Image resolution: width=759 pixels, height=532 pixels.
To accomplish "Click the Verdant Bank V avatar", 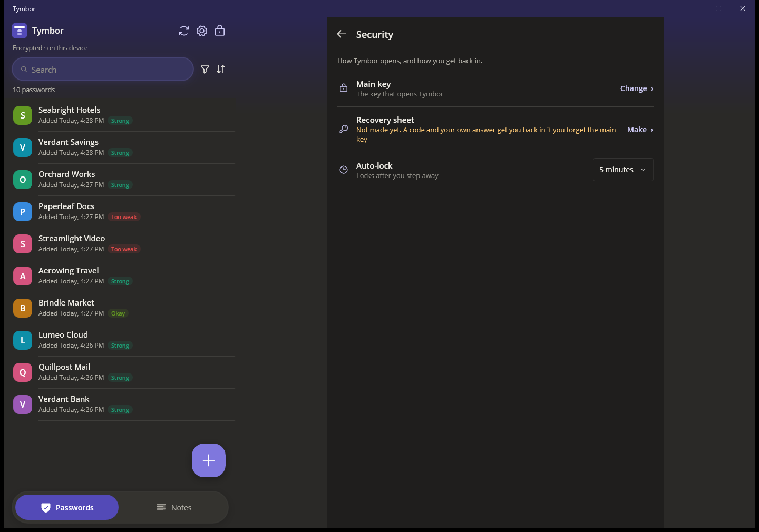I will (x=23, y=405).
